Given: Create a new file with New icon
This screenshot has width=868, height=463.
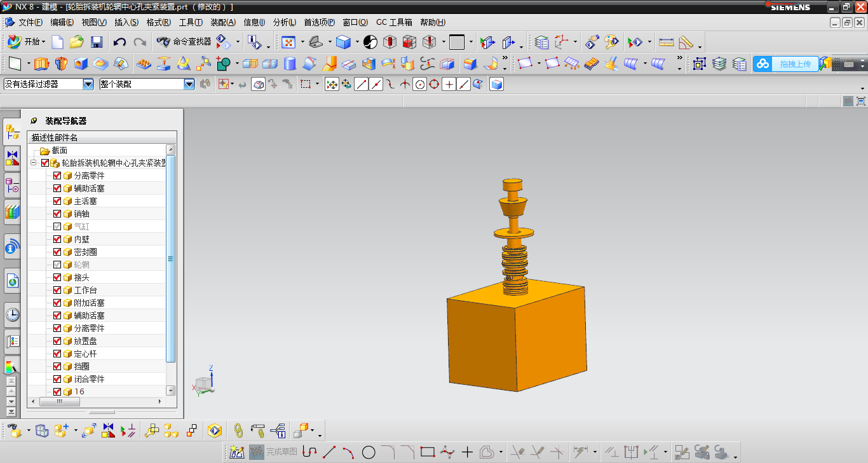Looking at the screenshot, I should (x=57, y=43).
